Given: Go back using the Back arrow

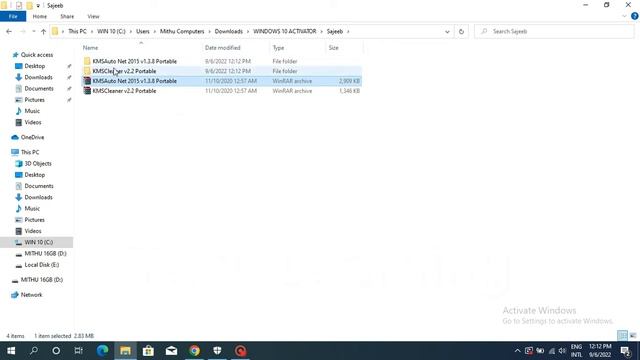Looking at the screenshot, I should pos(9,31).
